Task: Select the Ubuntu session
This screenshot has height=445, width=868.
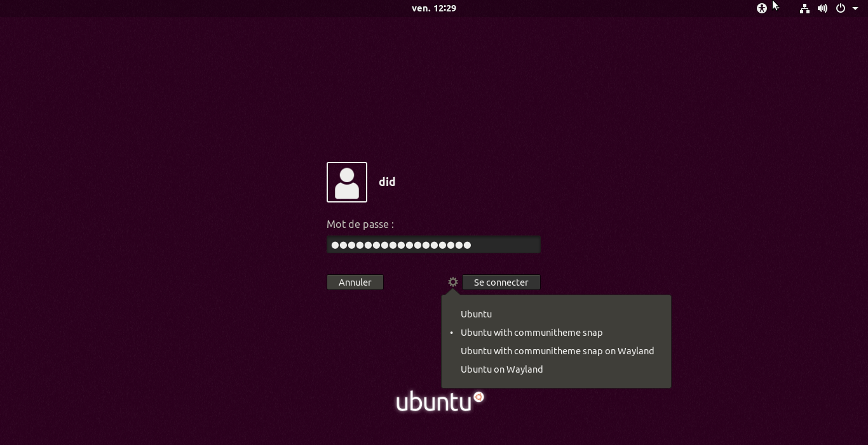Action: click(x=556, y=314)
